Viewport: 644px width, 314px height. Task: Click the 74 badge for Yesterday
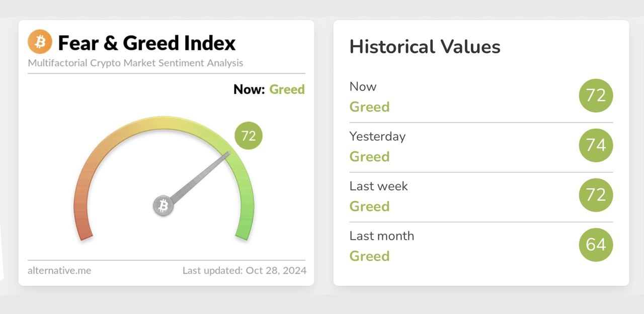click(x=596, y=145)
